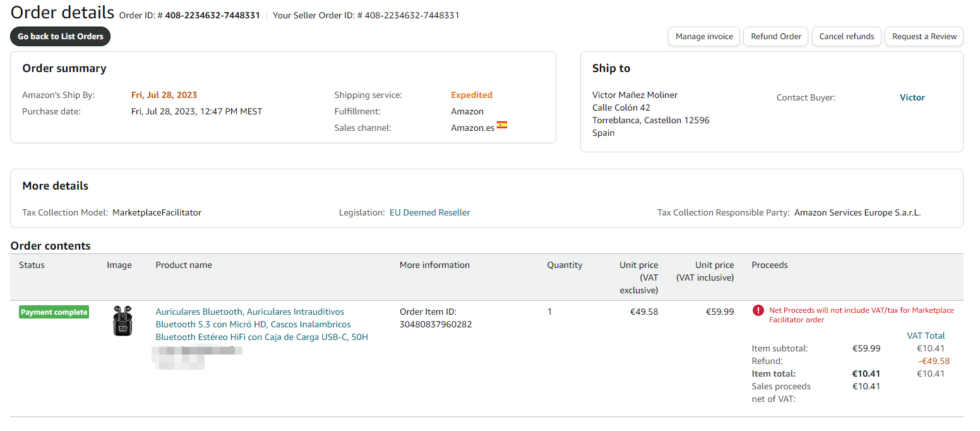Click the Order Item ID number 30480837960282
Image resolution: width=980 pixels, height=431 pixels.
pos(436,324)
